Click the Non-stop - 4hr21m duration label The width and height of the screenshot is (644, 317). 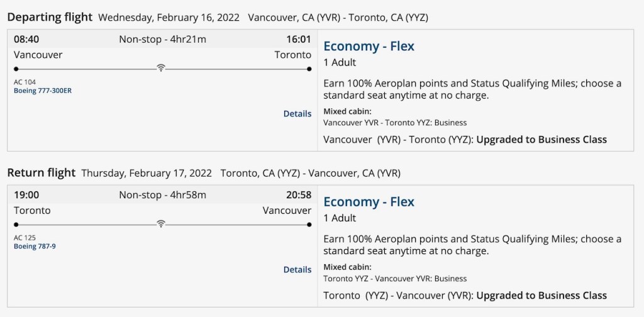[x=162, y=39]
